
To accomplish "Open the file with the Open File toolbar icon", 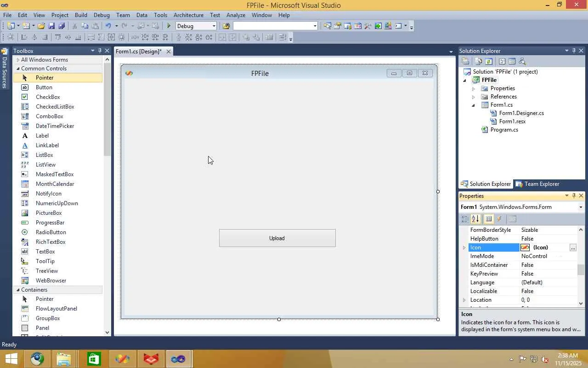I will (x=41, y=26).
